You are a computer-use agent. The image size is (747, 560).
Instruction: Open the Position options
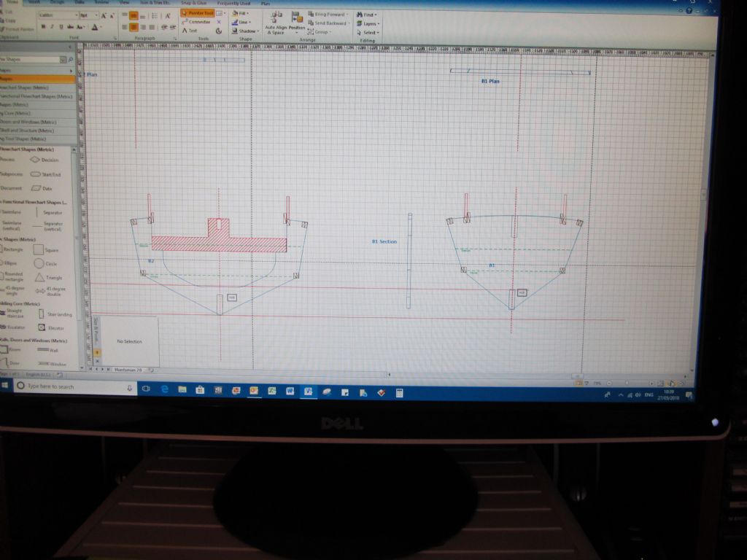pyautogui.click(x=297, y=23)
